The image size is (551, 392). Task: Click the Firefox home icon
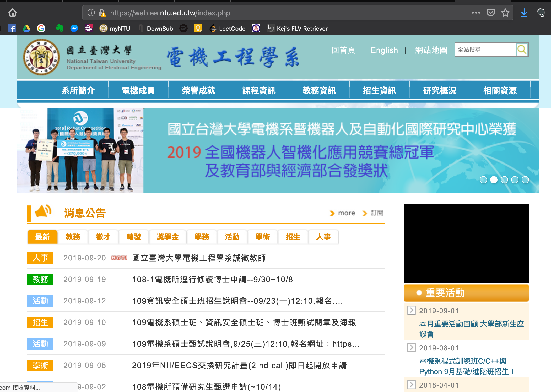12,13
